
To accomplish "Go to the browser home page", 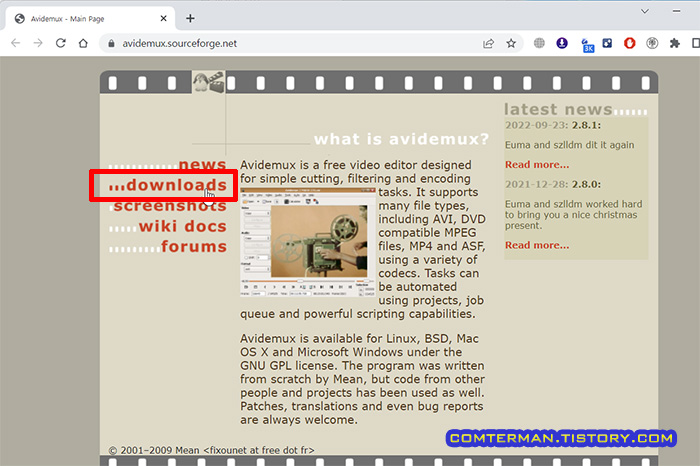I will coord(83,43).
